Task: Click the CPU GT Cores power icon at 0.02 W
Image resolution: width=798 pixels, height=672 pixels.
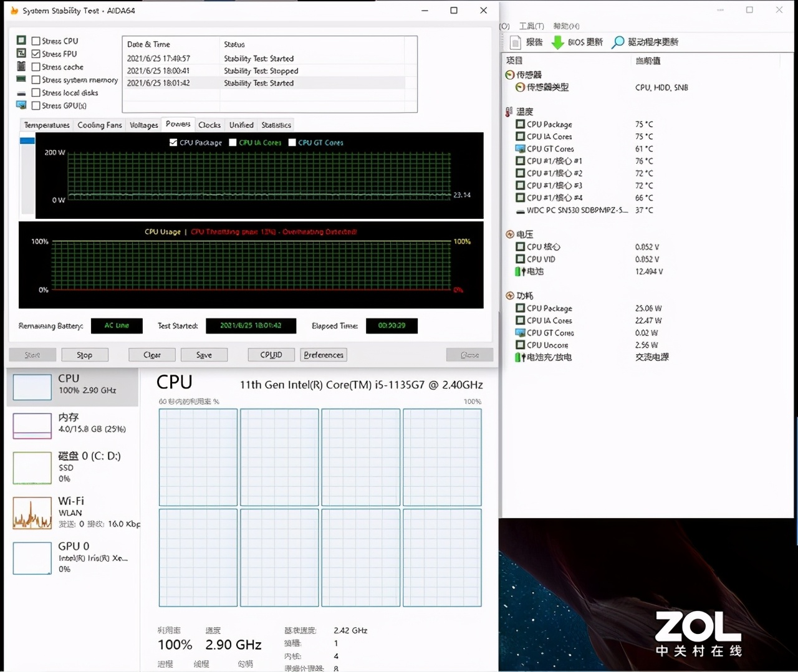Action: point(520,333)
